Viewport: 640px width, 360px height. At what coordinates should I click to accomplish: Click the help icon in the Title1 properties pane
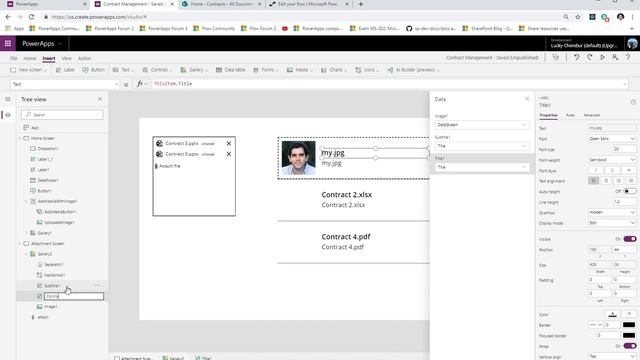(x=633, y=102)
